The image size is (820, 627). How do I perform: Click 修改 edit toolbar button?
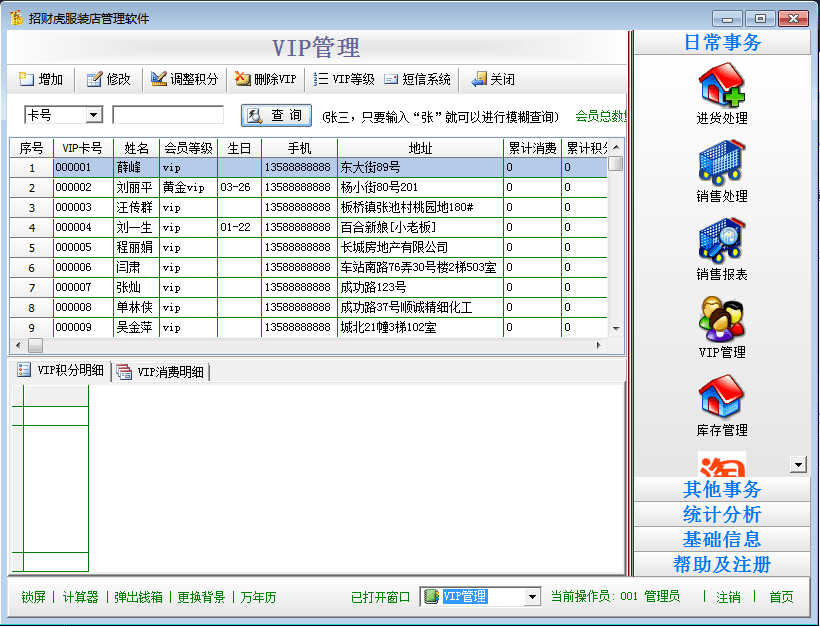pyautogui.click(x=108, y=80)
